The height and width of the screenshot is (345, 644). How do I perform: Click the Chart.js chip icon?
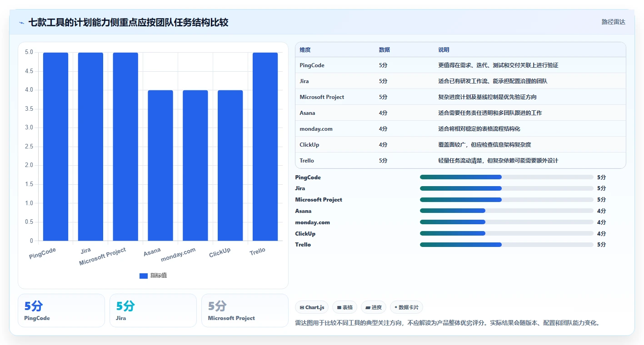[x=302, y=308]
